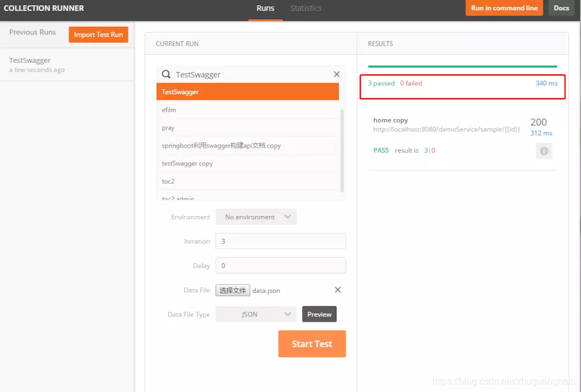Screen dimensions: 581x392
Task: Click the 3 passed summary text
Action: click(x=381, y=84)
